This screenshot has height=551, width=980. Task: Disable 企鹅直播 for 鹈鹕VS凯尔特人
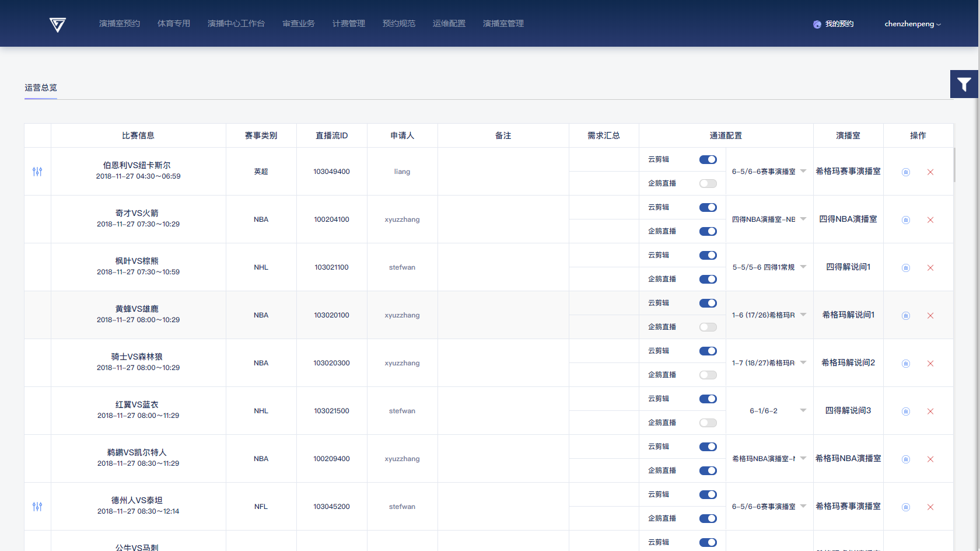pos(708,470)
